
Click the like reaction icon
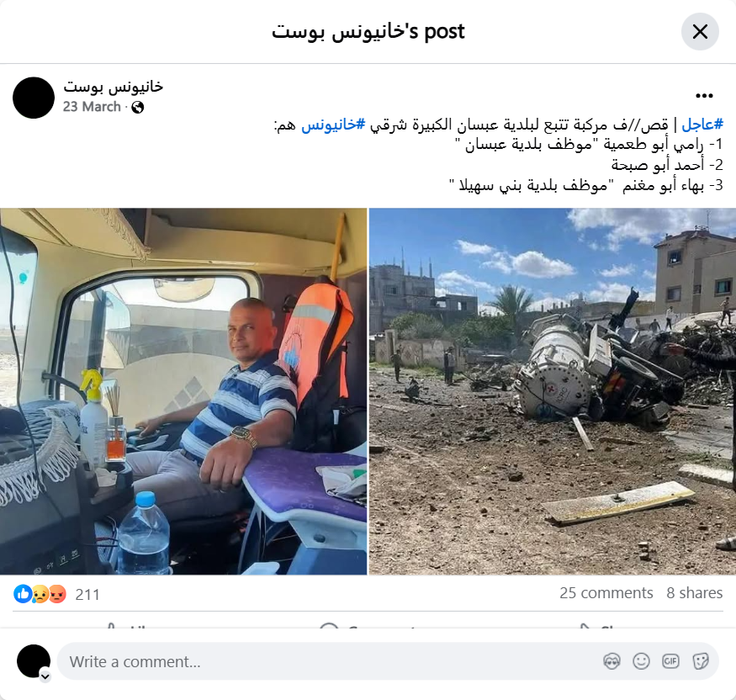pyautogui.click(x=23, y=594)
